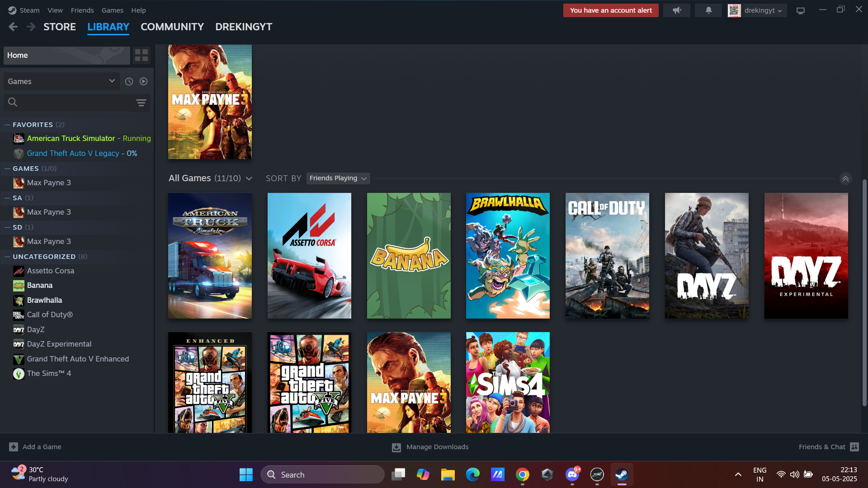Open the Games menu

(113, 10)
